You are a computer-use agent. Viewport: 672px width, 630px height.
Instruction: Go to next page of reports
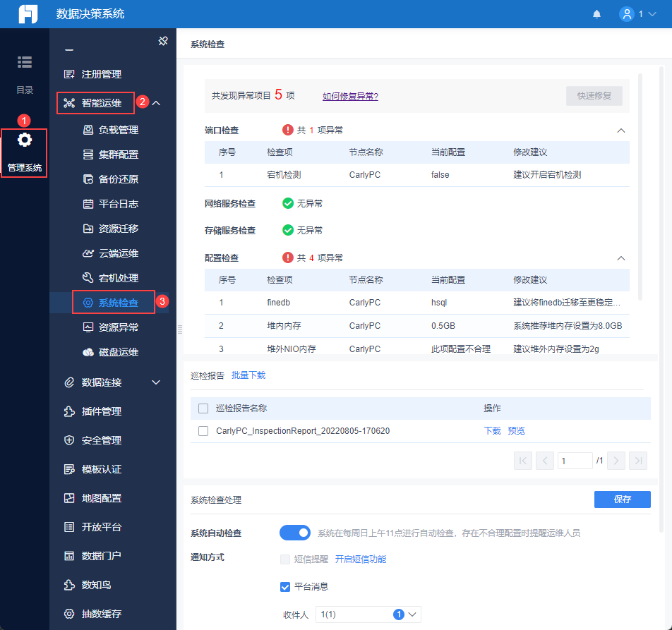coord(616,461)
